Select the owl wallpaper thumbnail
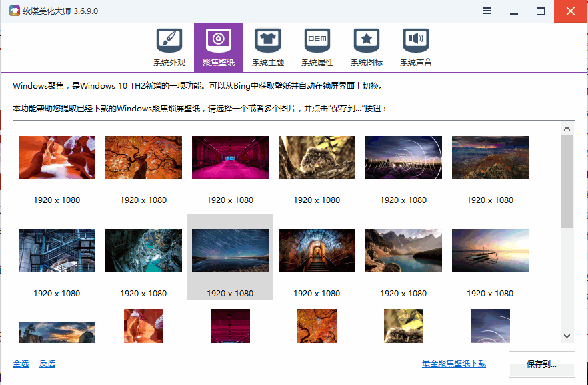Image resolution: width=588 pixels, height=385 pixels. (x=317, y=157)
